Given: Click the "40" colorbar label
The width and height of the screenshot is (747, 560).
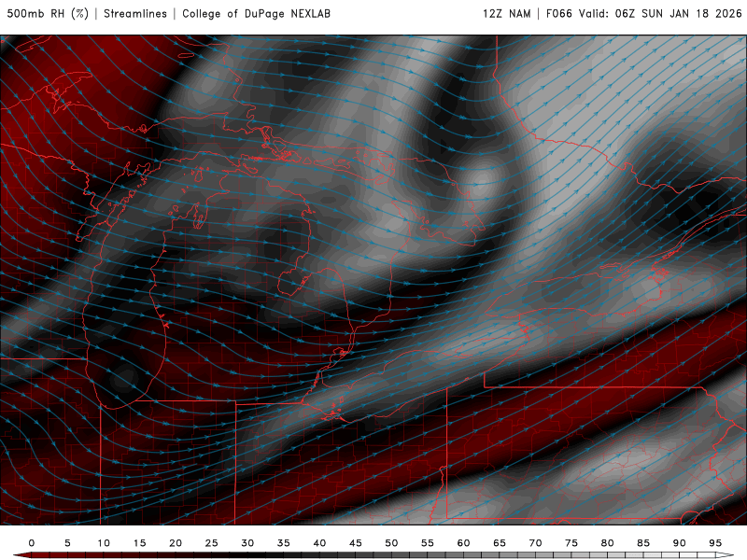Looking at the screenshot, I should point(319,543).
